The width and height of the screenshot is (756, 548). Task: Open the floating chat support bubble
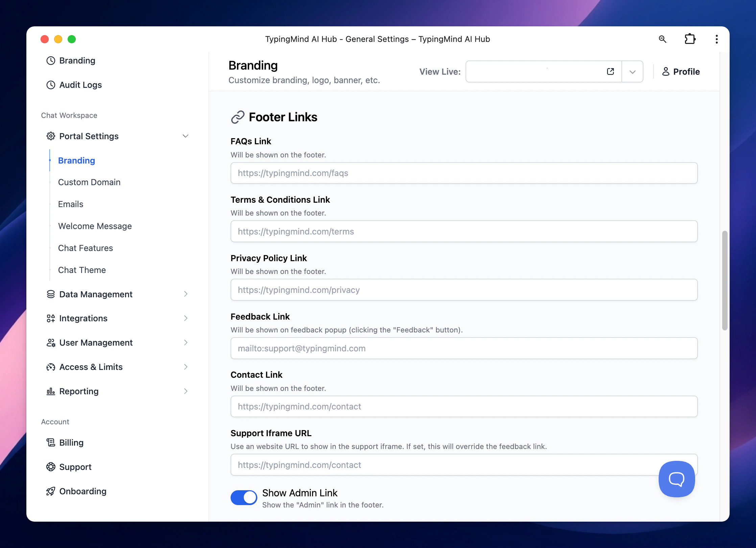677,479
